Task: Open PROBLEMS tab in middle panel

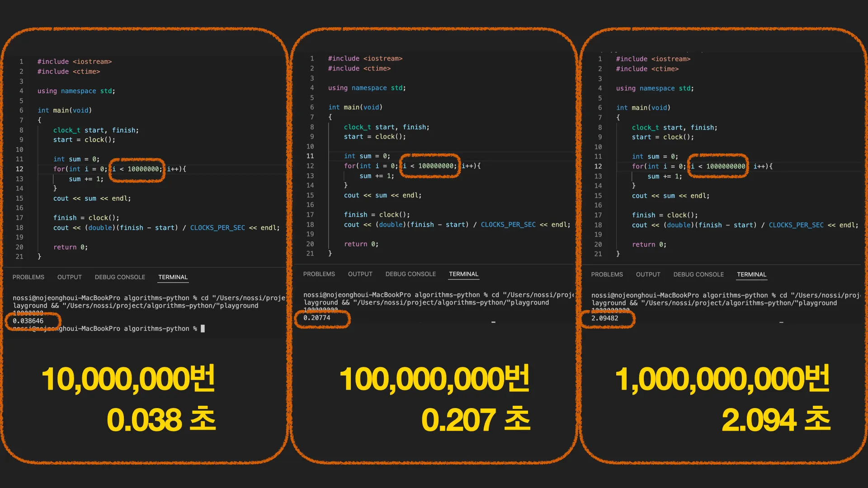Action: tap(319, 274)
